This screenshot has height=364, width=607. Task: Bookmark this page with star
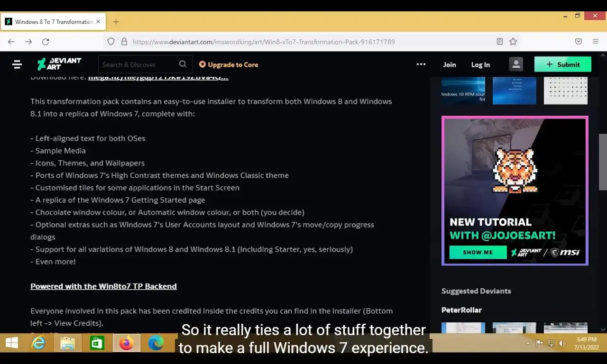click(513, 42)
